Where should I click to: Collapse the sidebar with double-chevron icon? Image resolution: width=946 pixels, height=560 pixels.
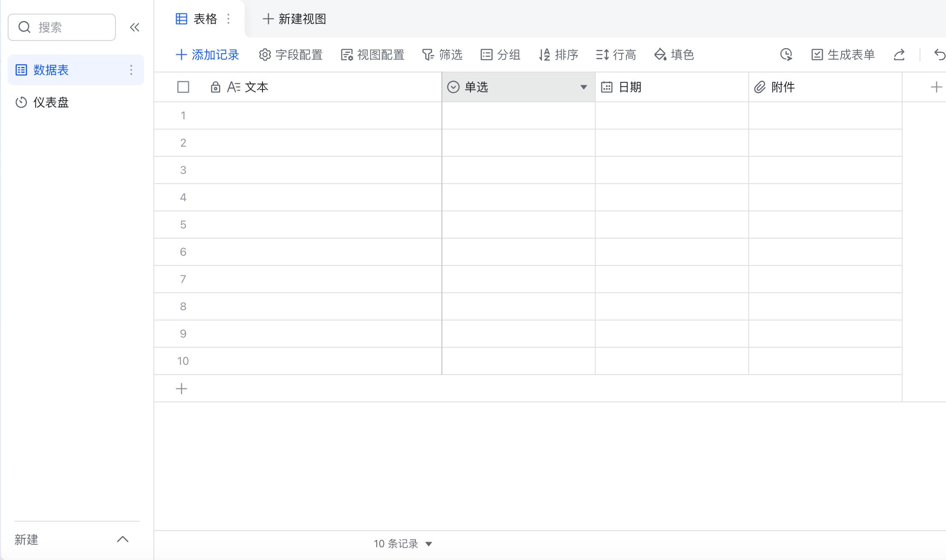tap(135, 27)
